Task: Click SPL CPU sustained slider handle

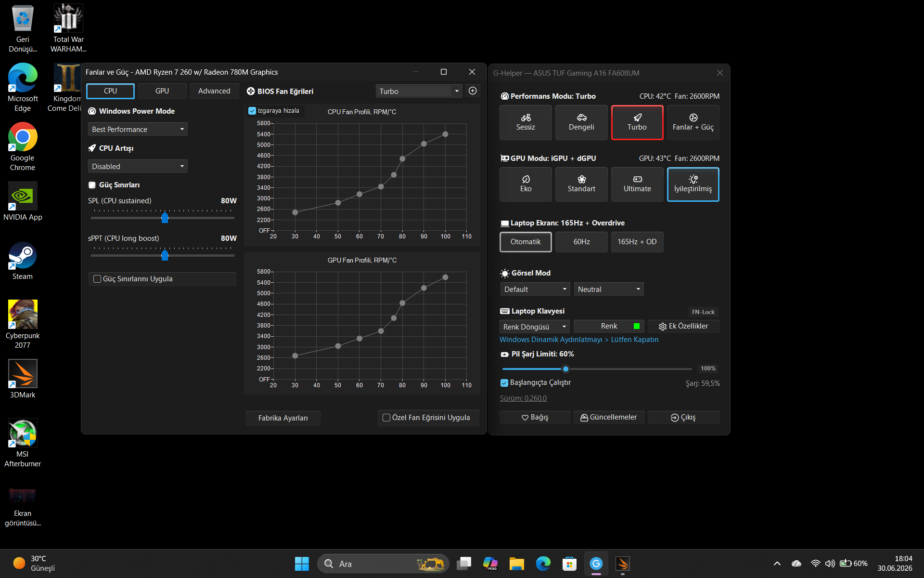Action: point(165,218)
